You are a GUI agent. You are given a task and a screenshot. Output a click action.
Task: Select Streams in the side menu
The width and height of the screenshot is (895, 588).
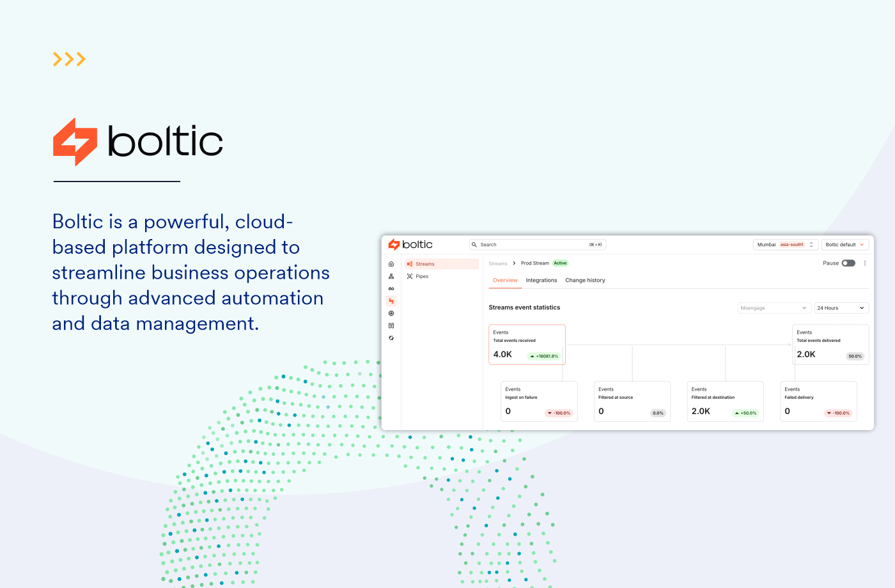click(441, 264)
